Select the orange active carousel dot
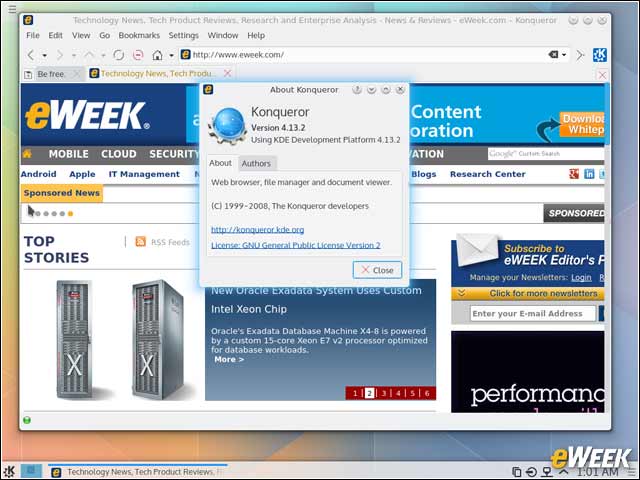The height and width of the screenshot is (480, 640). (70, 213)
